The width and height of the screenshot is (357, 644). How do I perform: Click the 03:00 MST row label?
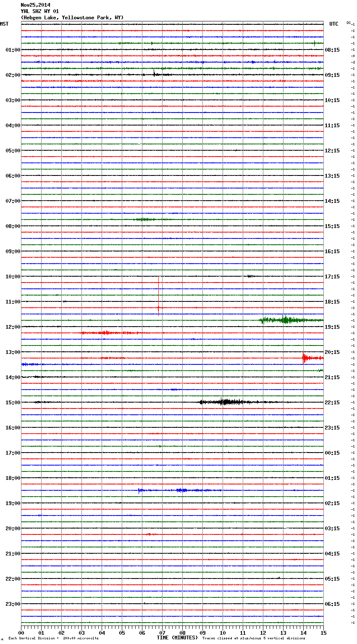pyautogui.click(x=13, y=100)
